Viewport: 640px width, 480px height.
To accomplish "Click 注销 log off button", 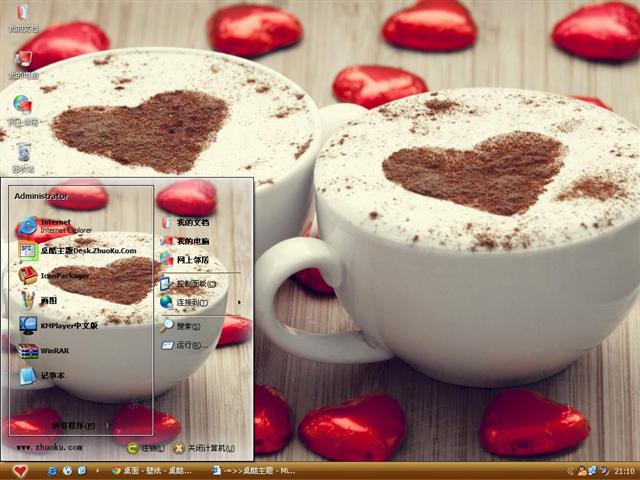I will (146, 448).
